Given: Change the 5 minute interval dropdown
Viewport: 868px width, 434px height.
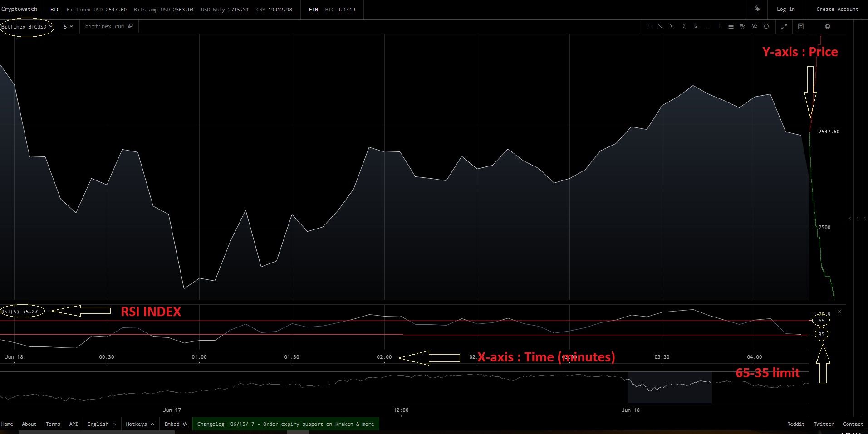Looking at the screenshot, I should (x=68, y=27).
